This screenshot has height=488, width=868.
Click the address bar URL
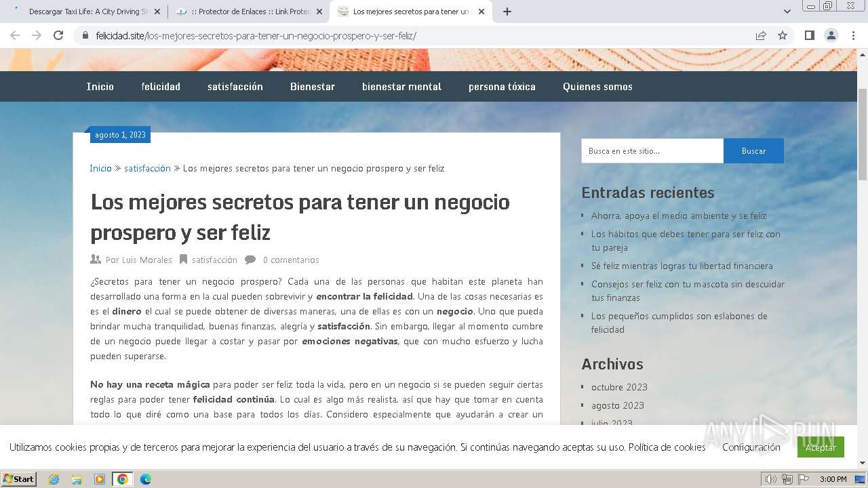tap(256, 35)
